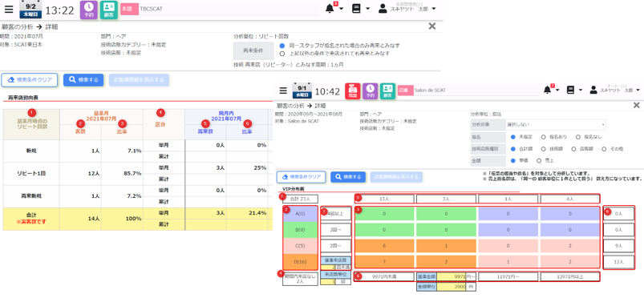Close the Salon de SCAT detail panel
Image resolution: width=644 pixels, height=306 pixels.
click(636, 106)
